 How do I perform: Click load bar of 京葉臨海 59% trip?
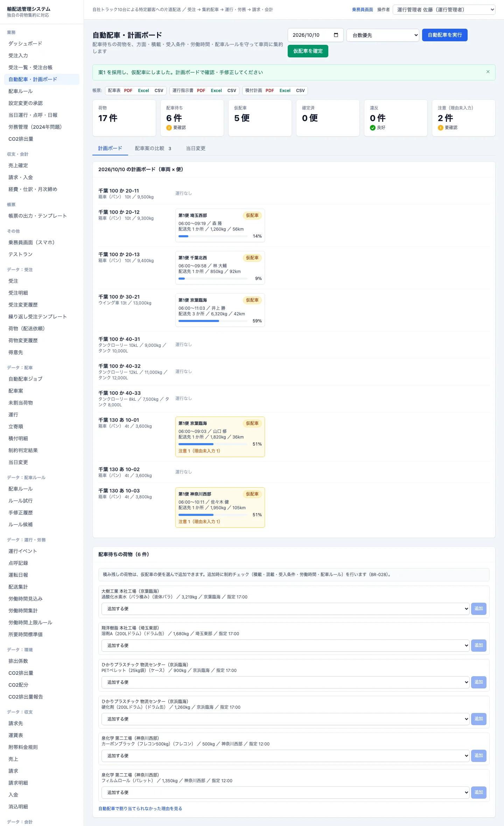[x=213, y=321]
